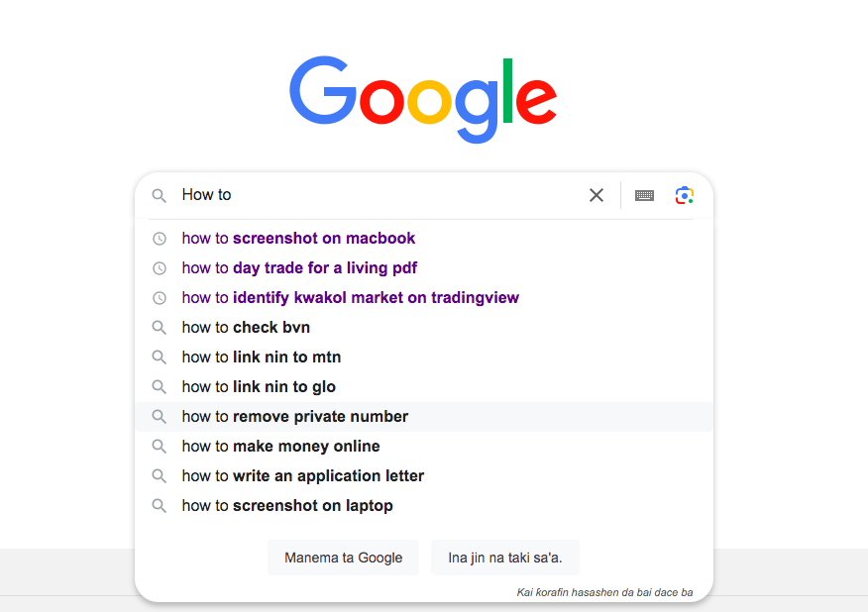Open the virtual keyboard icon
Screen dimensions: 868x612
pos(643,195)
